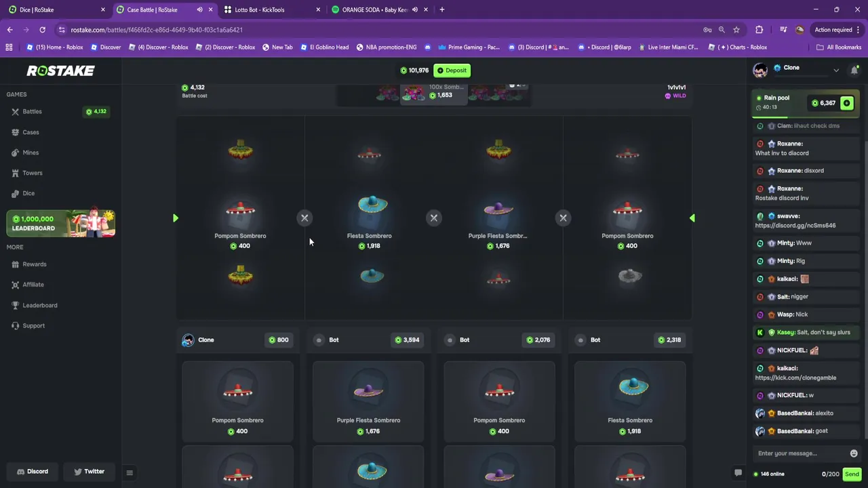The image size is (868, 488).
Task: Open Mines game in the sidebar
Action: (30, 152)
